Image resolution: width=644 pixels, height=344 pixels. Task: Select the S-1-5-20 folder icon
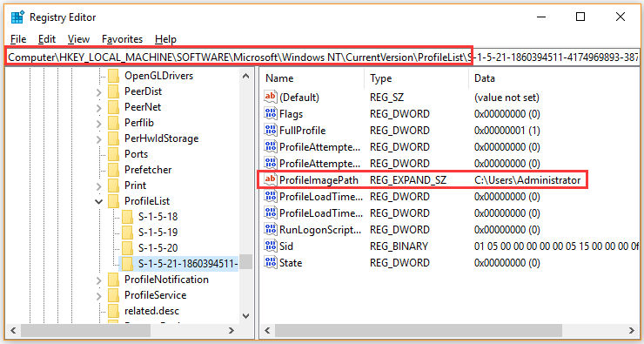click(127, 248)
